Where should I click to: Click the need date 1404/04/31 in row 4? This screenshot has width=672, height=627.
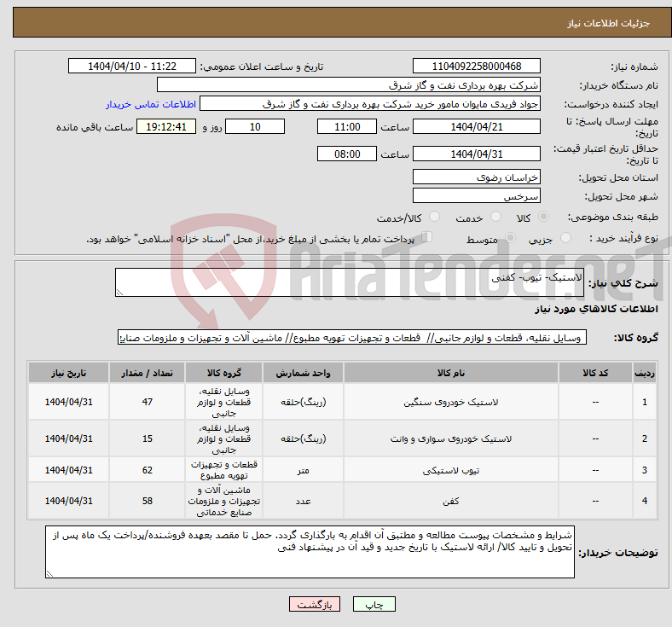click(x=68, y=501)
